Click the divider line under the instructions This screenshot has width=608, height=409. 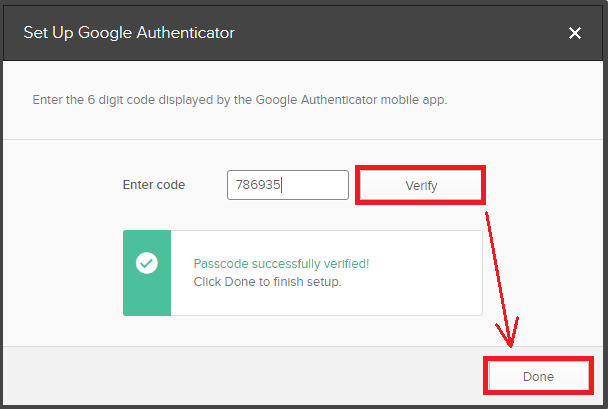(303, 139)
